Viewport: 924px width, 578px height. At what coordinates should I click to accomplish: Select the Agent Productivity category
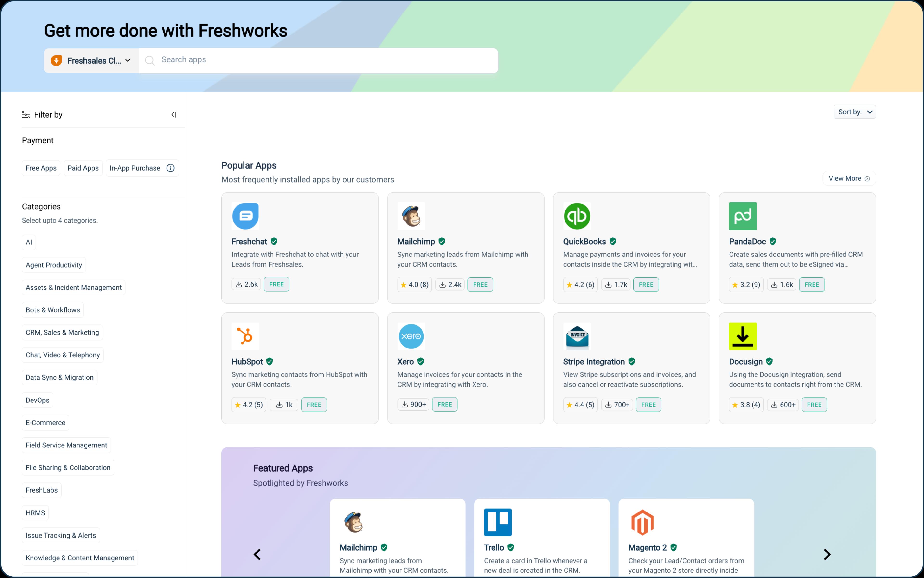(54, 265)
